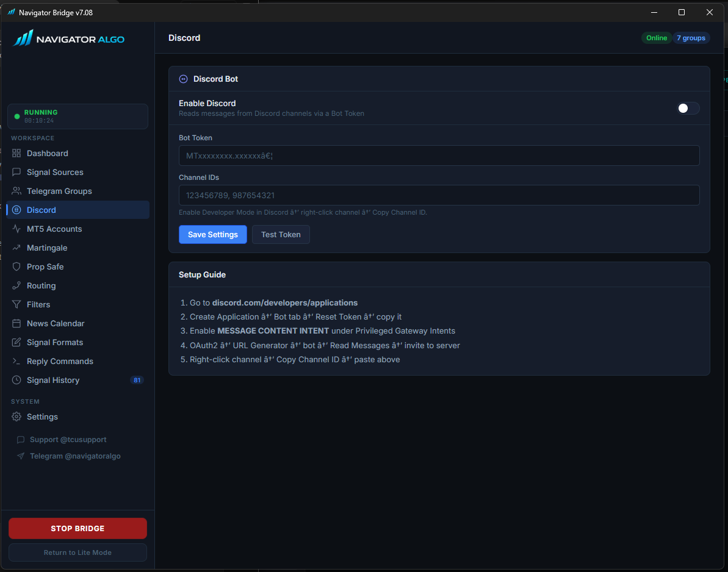
Task: Open the Routing page
Action: [41, 286]
